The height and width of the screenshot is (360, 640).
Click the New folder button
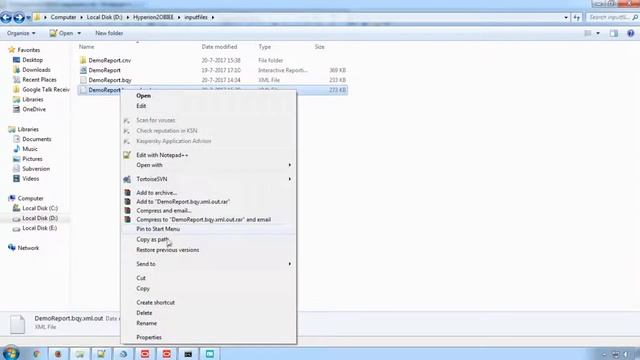[x=109, y=33]
